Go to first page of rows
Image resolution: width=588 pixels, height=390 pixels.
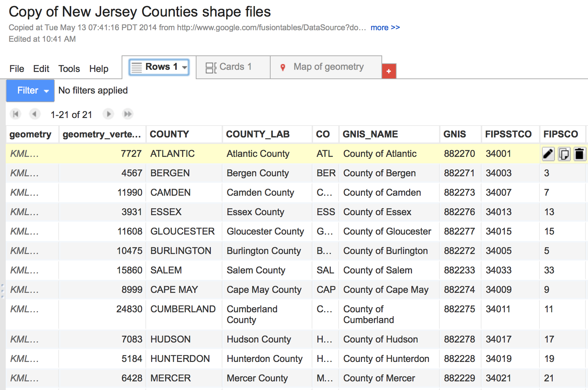pos(15,114)
